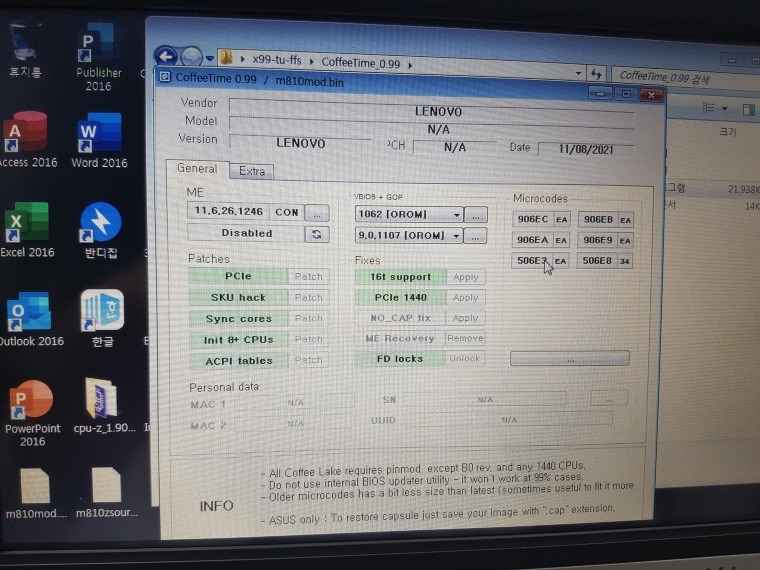Open Access 2016 desktop shortcut
This screenshot has width=760, height=570.
(29, 140)
